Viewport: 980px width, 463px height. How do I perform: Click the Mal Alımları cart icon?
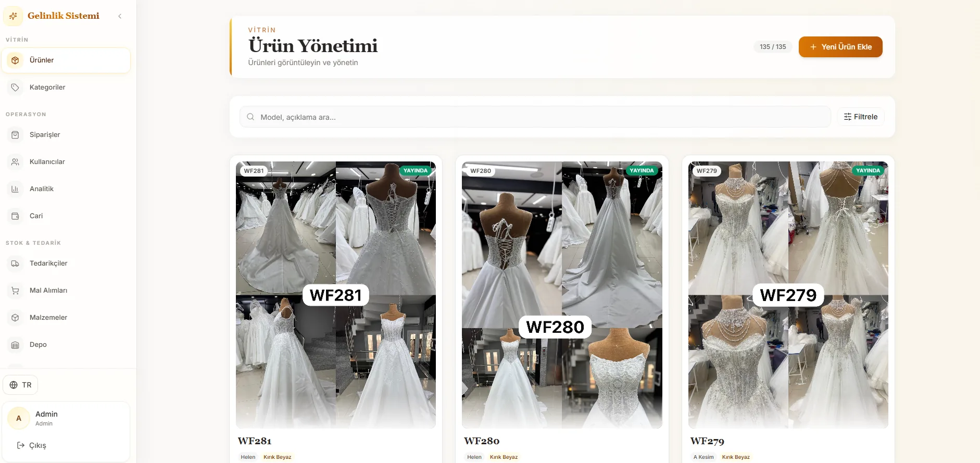(15, 291)
